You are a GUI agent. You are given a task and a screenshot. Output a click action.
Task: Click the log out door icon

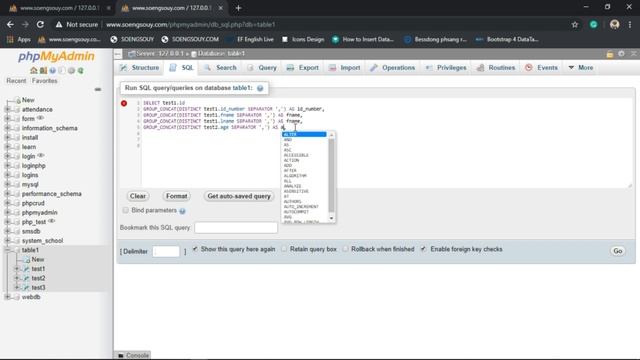coord(43,71)
